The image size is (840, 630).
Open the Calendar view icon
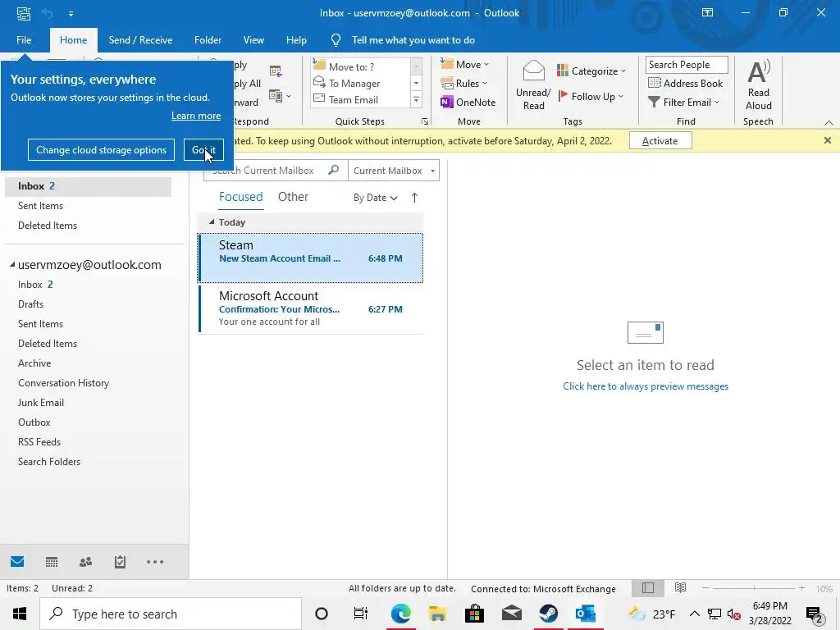pyautogui.click(x=52, y=561)
